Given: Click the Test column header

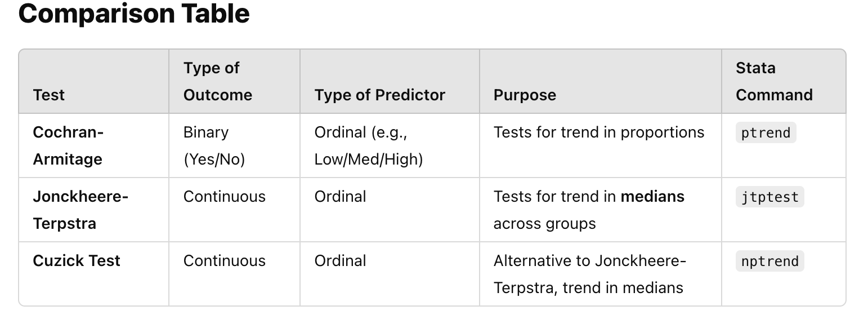Looking at the screenshot, I should point(49,95).
